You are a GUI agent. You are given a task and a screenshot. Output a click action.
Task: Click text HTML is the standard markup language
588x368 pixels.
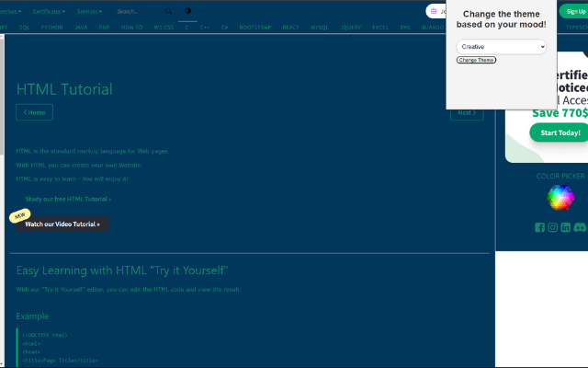pos(93,151)
